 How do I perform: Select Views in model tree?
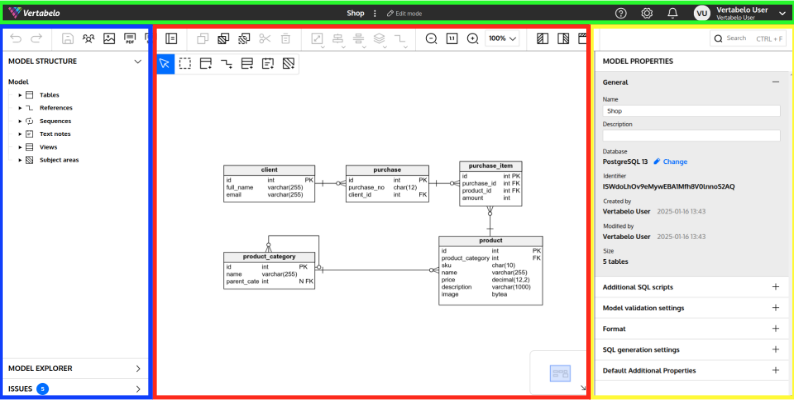(49, 147)
